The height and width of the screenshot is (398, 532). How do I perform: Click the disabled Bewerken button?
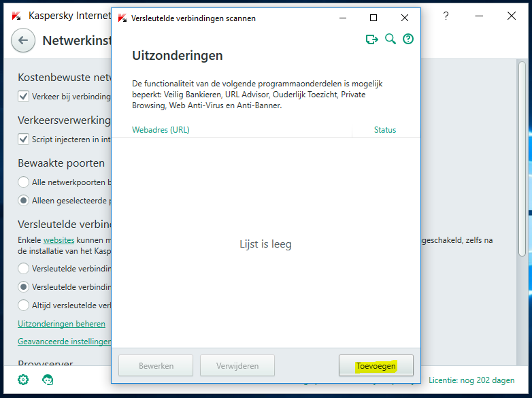tap(156, 365)
